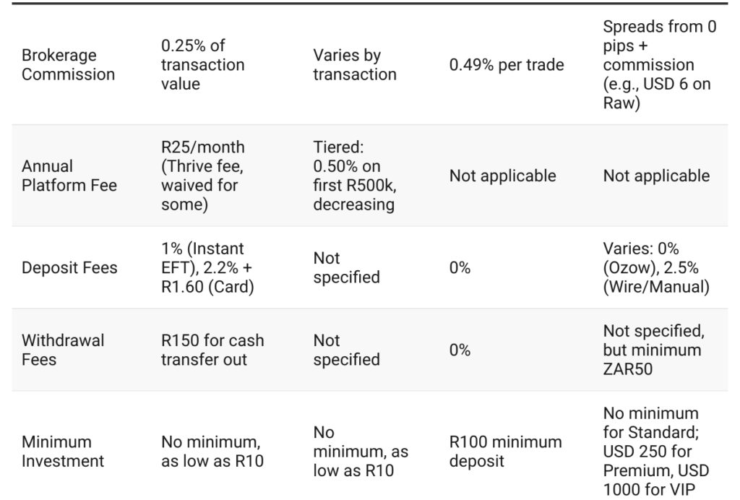
Task: Click the "R150 for cash transfer out" cell
Action: [212, 350]
